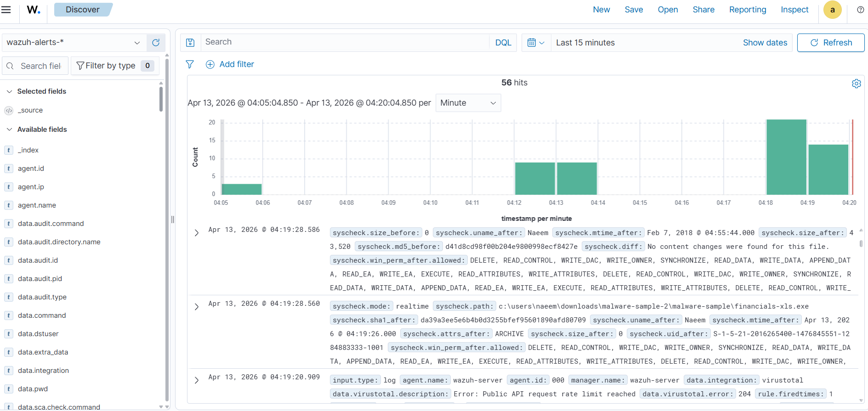
Task: Click the refresh index pattern icon
Action: coord(156,43)
